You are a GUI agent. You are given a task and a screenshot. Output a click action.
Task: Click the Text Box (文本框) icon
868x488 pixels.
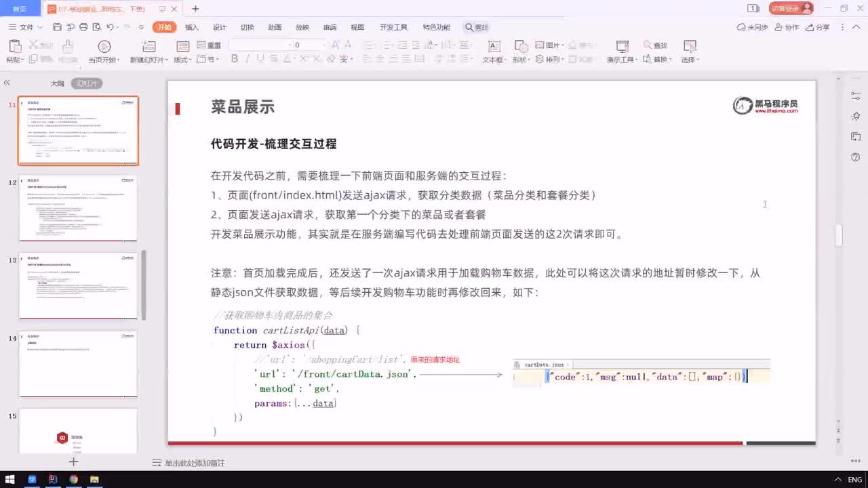tap(494, 46)
